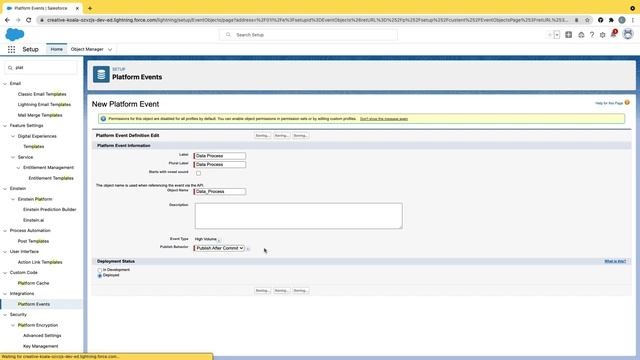
Task: Open the Salesforce global actions plus icon
Action: (569, 35)
